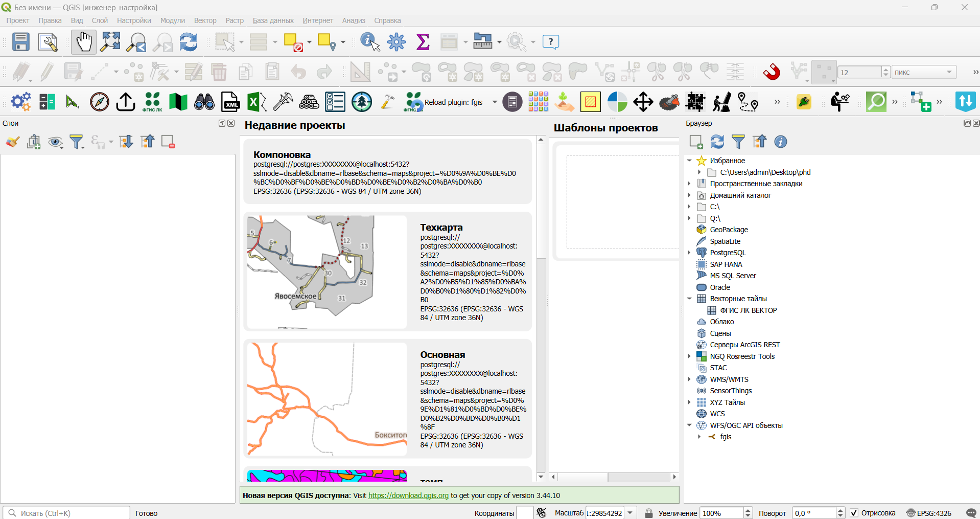Toggle the Отрисовка render checkbox
The width and height of the screenshot is (980, 519).
[854, 513]
